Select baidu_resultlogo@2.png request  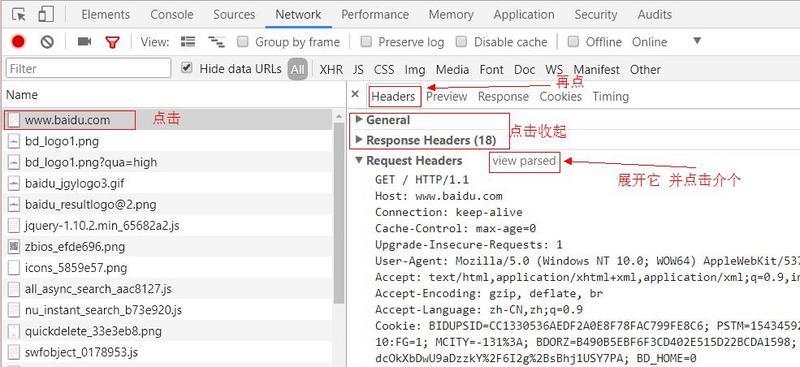coord(168,205)
